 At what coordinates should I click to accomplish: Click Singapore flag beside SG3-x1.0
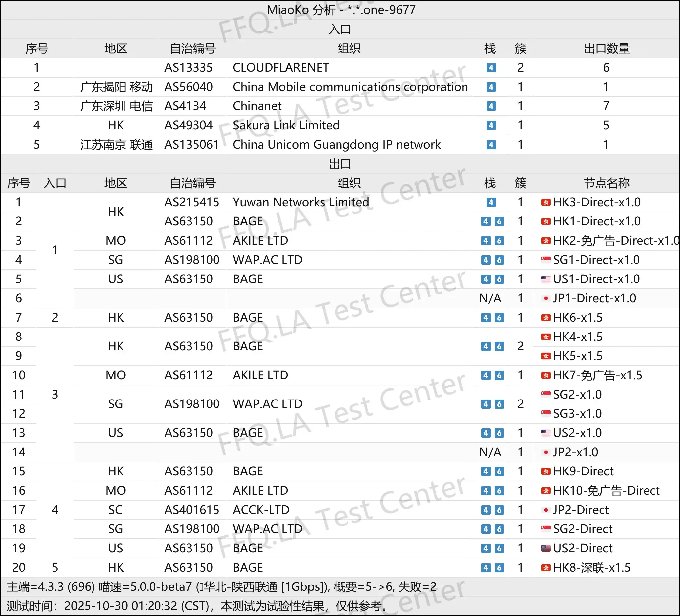[x=546, y=413]
